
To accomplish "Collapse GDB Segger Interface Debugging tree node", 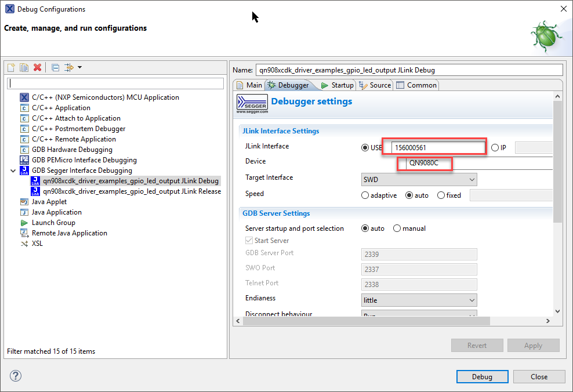I will 13,170.
